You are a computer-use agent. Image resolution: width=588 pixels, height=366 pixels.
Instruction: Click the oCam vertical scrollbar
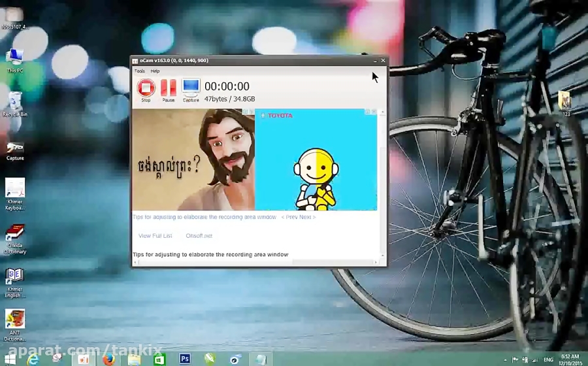383,183
